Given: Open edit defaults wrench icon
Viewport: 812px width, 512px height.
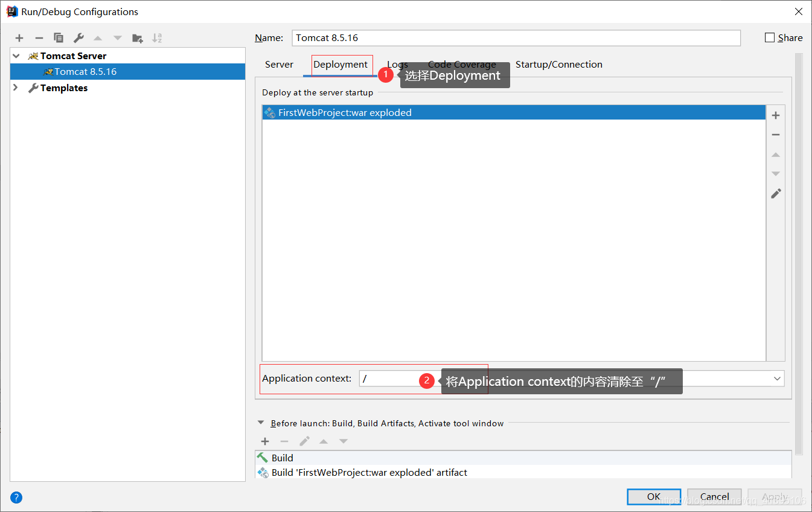Looking at the screenshot, I should pyautogui.click(x=78, y=38).
